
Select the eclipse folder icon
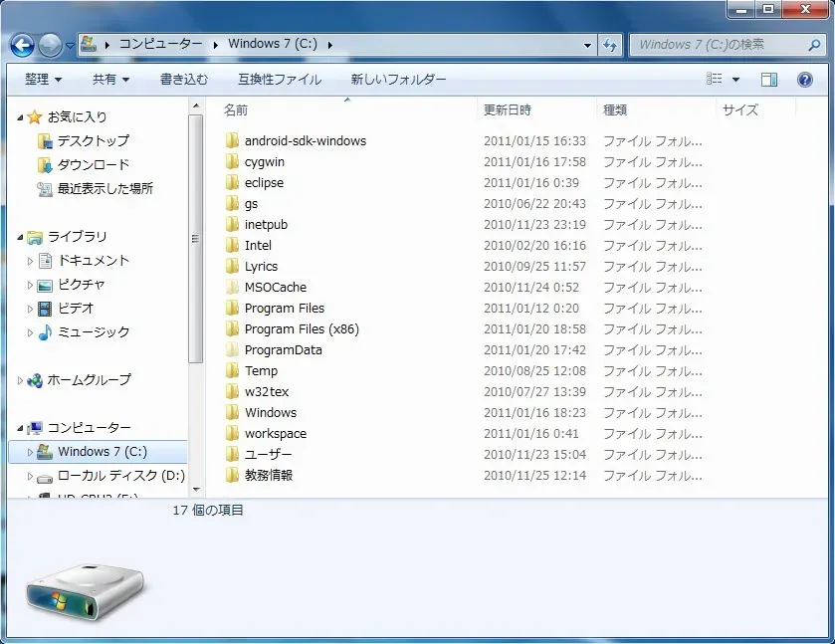tap(233, 183)
